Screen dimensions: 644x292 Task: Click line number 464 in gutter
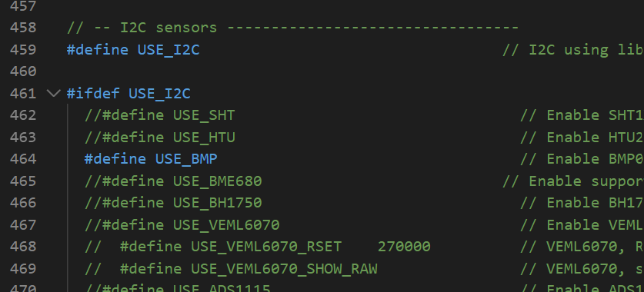pos(22,159)
